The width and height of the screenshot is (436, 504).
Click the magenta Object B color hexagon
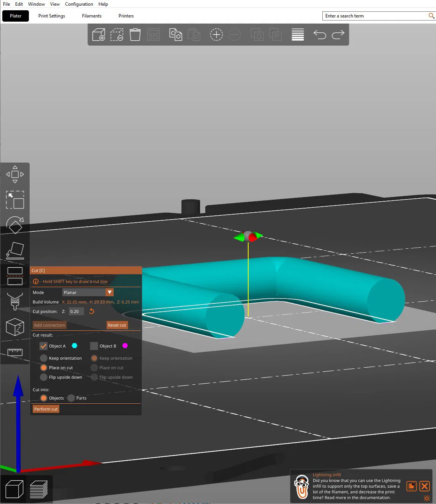coord(125,346)
